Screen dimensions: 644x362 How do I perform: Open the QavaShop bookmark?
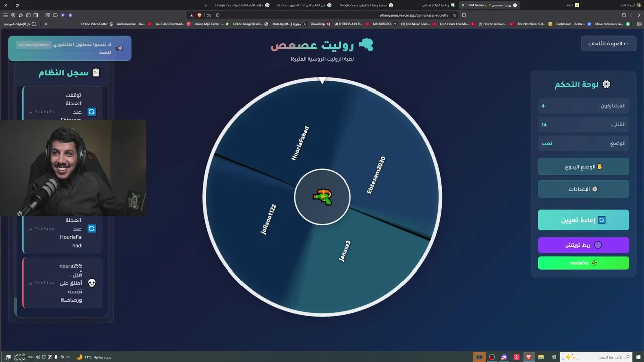pos(320,24)
